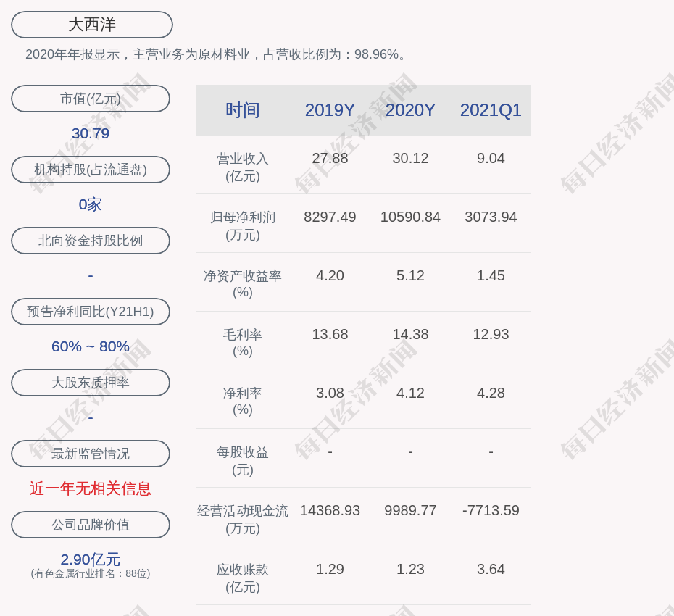Click the 时间 table header
Viewport: 674px width, 616px height.
click(243, 110)
